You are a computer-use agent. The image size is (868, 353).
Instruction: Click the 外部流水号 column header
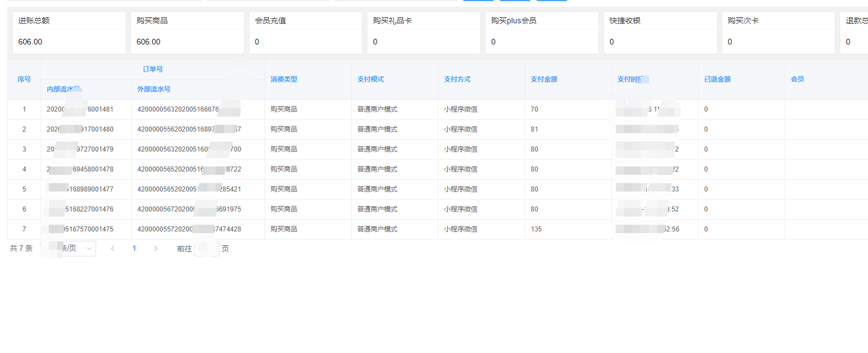(x=154, y=89)
